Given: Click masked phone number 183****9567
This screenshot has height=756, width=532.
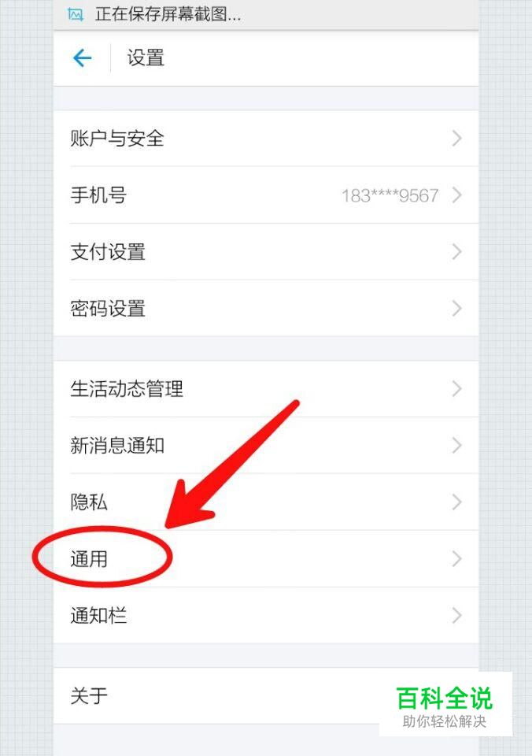Looking at the screenshot, I should 390,196.
